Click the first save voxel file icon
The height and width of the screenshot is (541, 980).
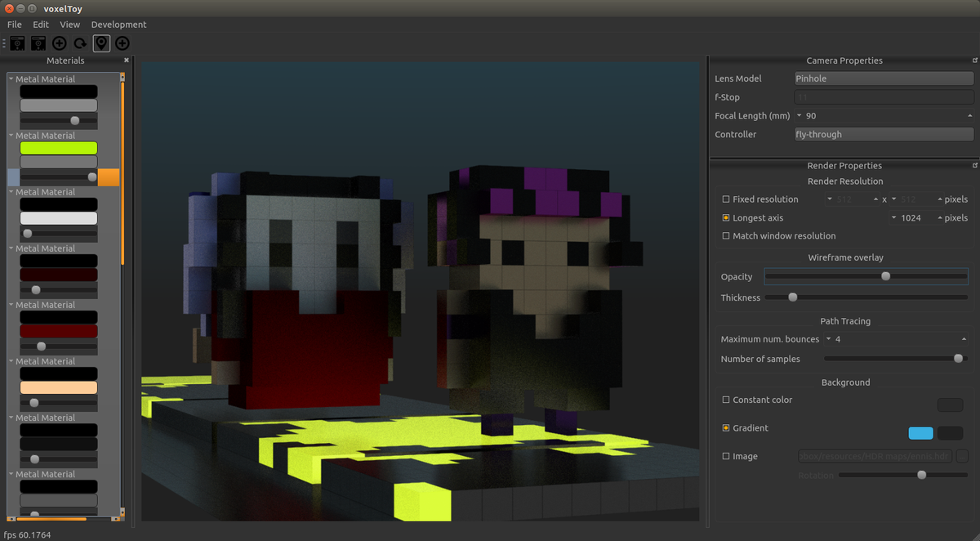point(16,42)
